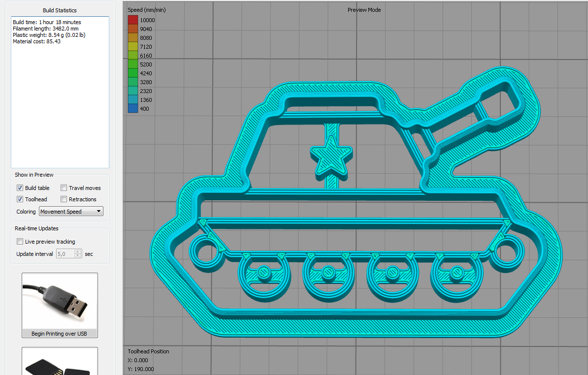Click the SD card image below the USB button
The width and height of the screenshot is (588, 375).
pos(59,364)
